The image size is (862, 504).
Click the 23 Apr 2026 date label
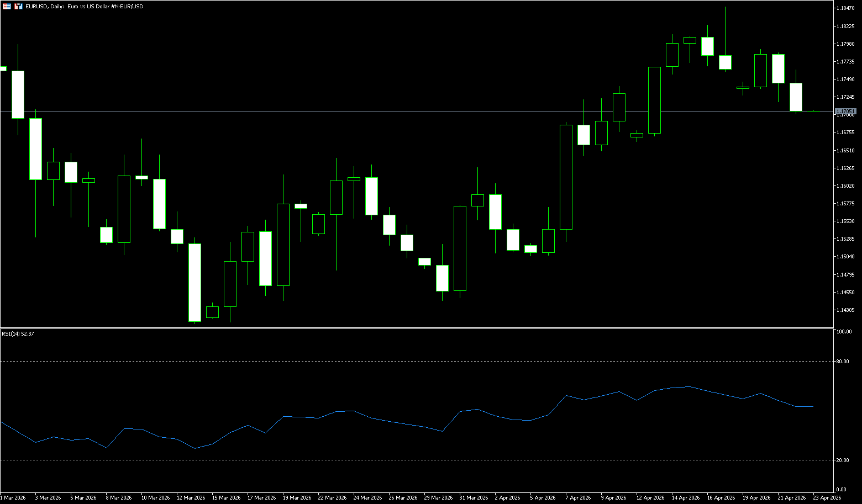pyautogui.click(x=827, y=498)
